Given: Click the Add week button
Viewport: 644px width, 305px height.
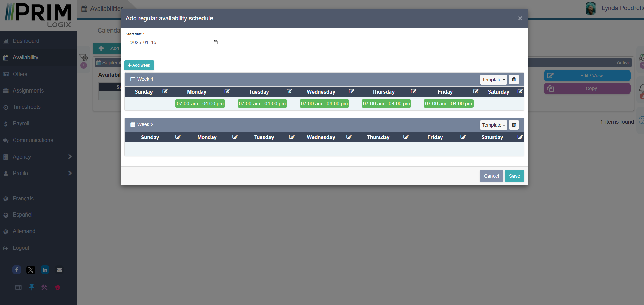Looking at the screenshot, I should pyautogui.click(x=139, y=65).
